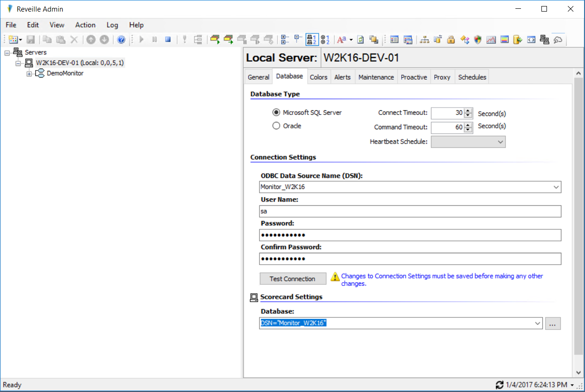
Task: Click the settings panel vertical scrollbar down arrow
Action: tap(578, 373)
